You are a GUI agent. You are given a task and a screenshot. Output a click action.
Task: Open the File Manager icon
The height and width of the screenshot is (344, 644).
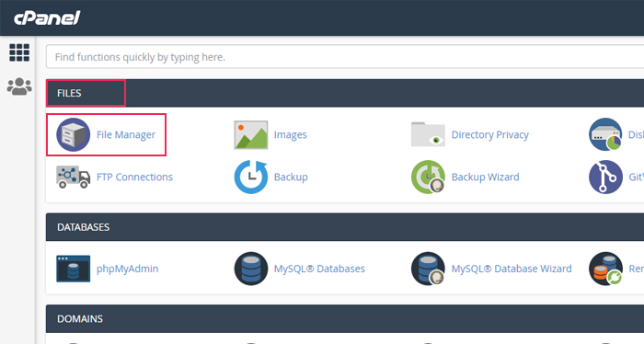pyautogui.click(x=73, y=134)
